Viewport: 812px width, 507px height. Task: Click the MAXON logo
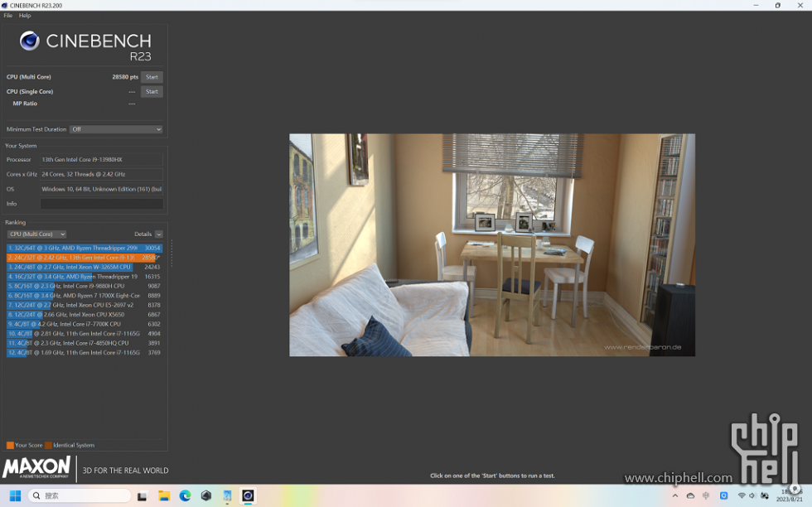click(x=36, y=467)
